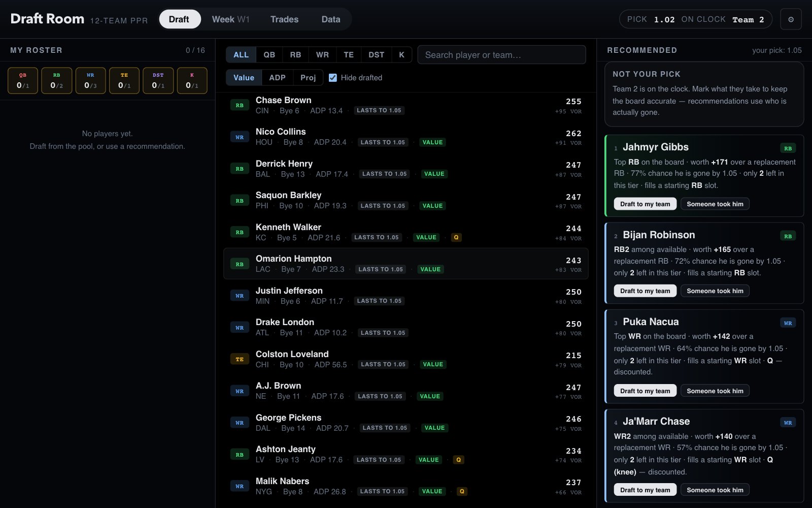Filter player pool to WR

(x=322, y=55)
